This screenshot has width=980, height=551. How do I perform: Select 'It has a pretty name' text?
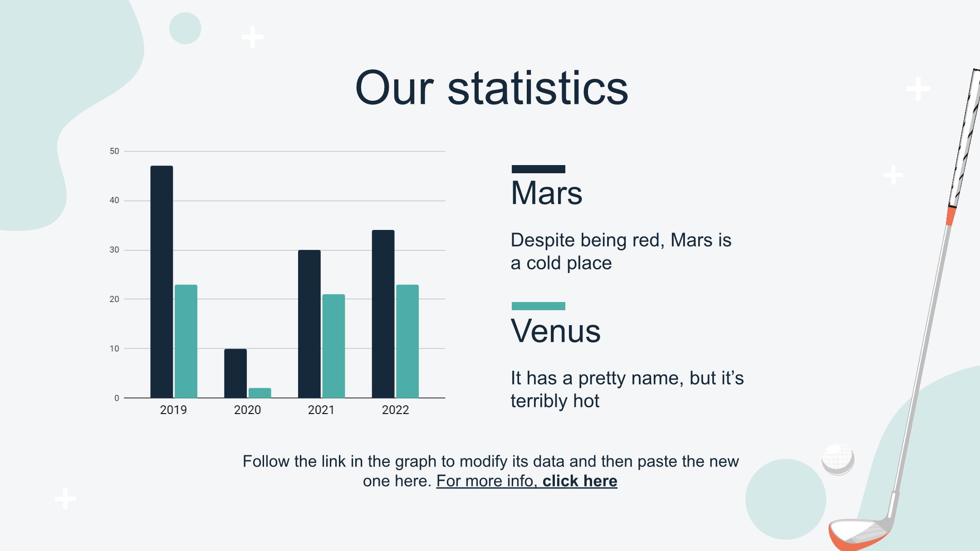(627, 389)
